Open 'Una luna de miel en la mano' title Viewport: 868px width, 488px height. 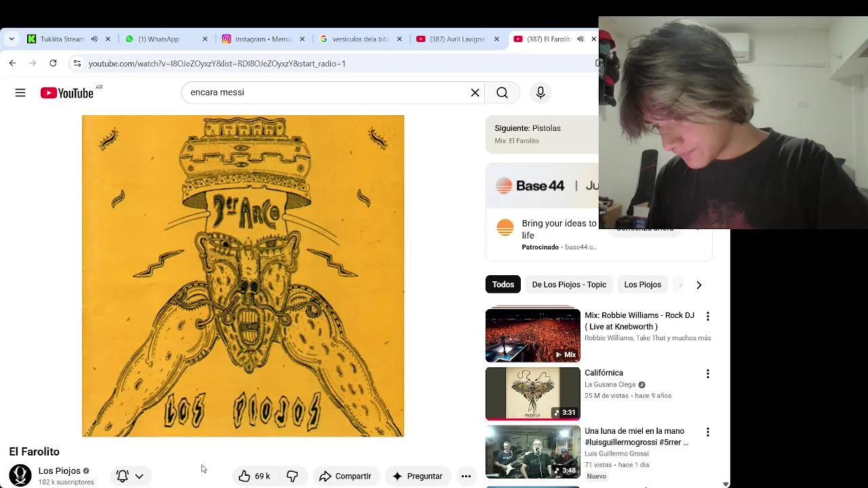[x=636, y=436]
